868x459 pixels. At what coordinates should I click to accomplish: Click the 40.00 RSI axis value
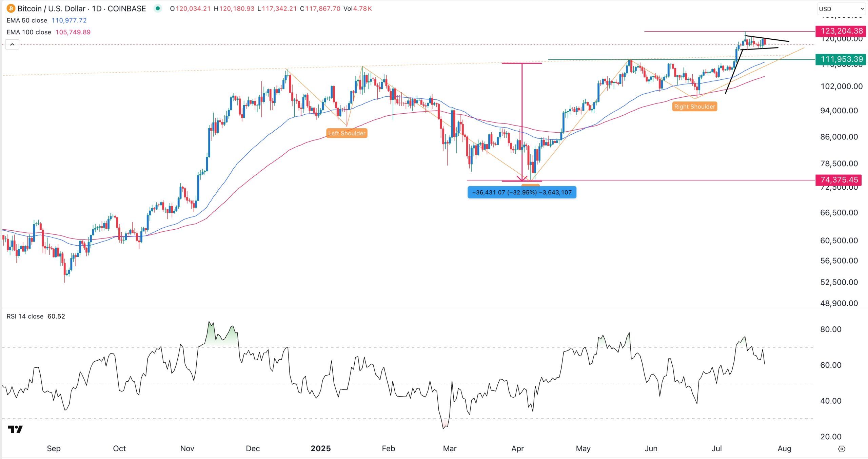[831, 401]
